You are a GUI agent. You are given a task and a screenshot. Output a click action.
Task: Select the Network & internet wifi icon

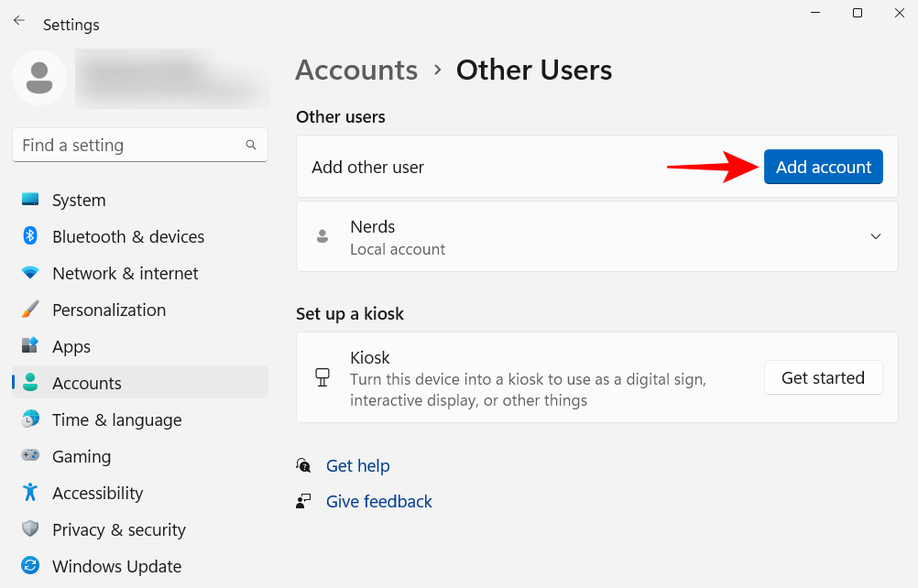[30, 273]
